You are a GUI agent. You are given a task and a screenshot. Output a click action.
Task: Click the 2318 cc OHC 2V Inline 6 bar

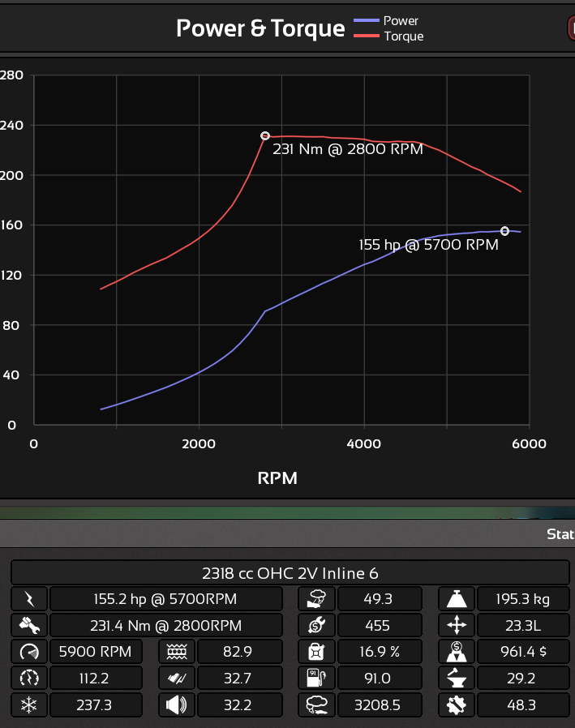290,572
